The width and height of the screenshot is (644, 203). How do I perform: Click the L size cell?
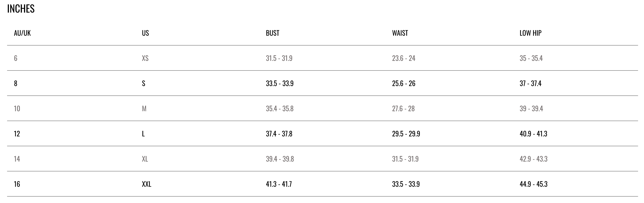pos(143,134)
